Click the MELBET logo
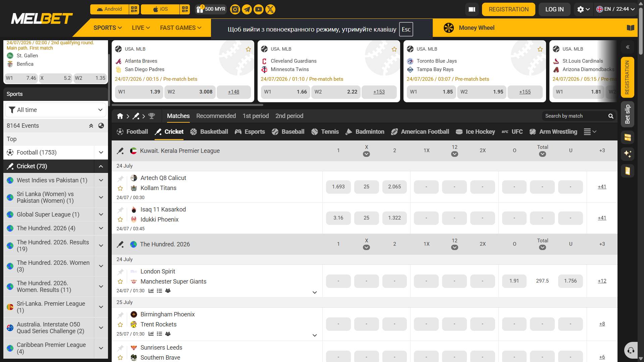The height and width of the screenshot is (362, 644). (42, 19)
